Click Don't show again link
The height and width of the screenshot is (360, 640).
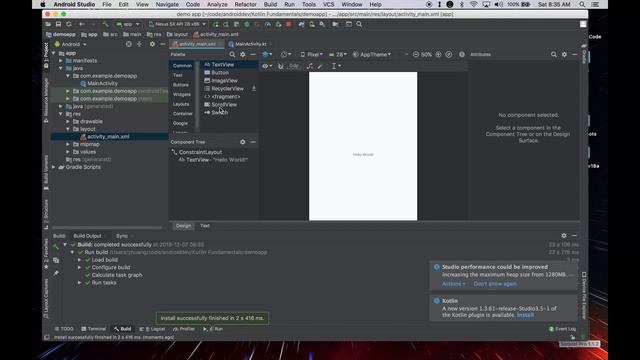coord(495,284)
